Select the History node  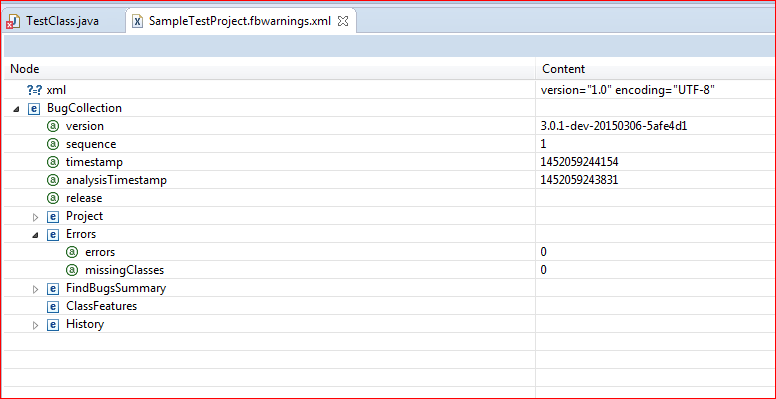pyautogui.click(x=85, y=324)
